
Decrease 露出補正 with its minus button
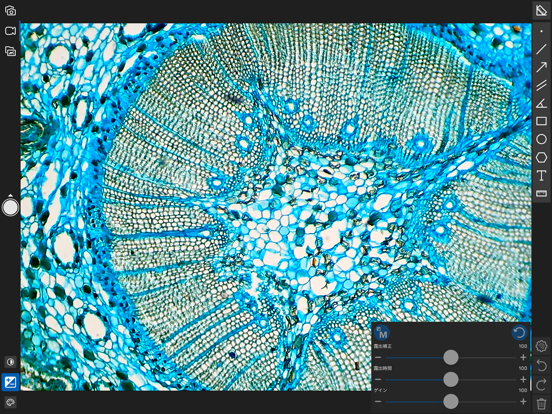tap(378, 358)
